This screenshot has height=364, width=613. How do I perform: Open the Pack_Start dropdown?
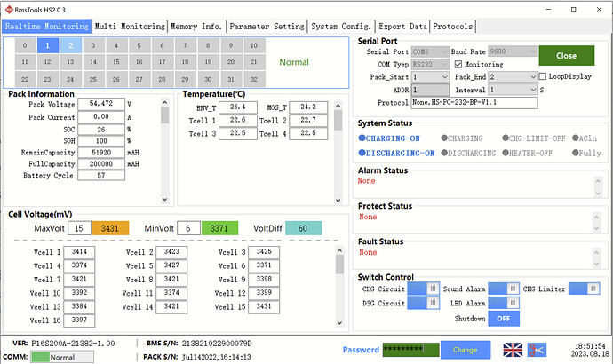click(x=430, y=77)
